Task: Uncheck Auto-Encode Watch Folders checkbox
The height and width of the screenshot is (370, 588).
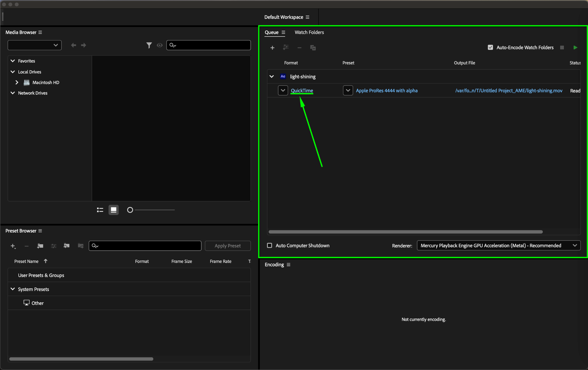Action: (490, 48)
